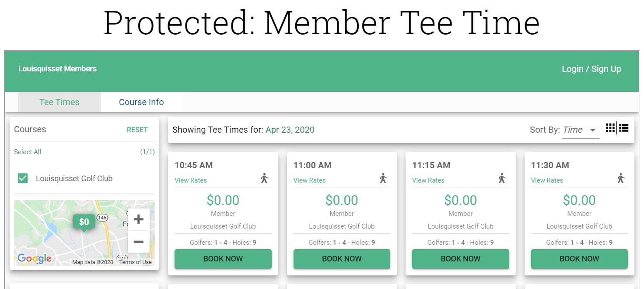644x289 pixels.
Task: Reset the course filters
Action: pyautogui.click(x=137, y=130)
